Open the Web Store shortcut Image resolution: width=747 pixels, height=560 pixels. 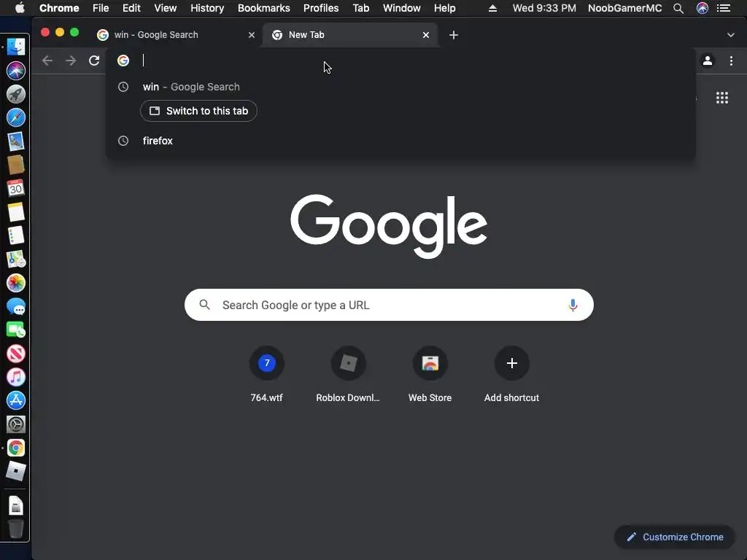click(x=430, y=374)
